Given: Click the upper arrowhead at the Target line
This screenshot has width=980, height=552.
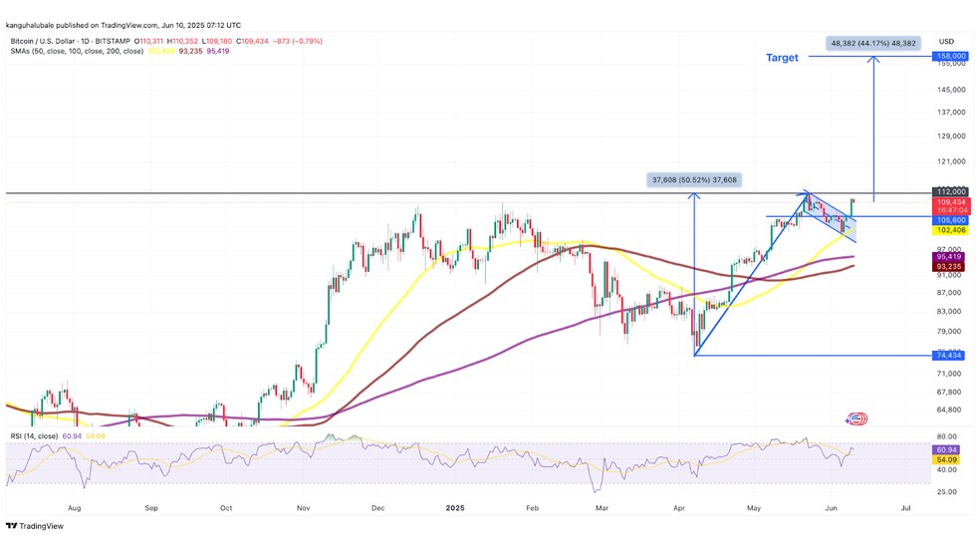Looking at the screenshot, I should point(873,60).
